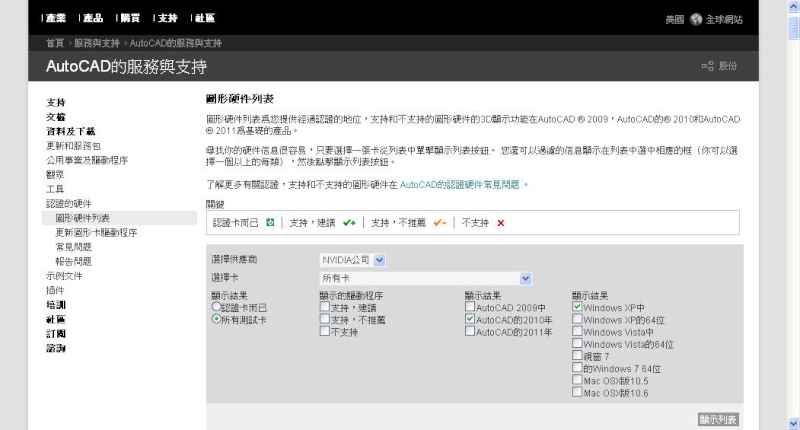Open 諮詢 in the sidebar
The height and width of the screenshot is (430, 800).
click(x=56, y=348)
